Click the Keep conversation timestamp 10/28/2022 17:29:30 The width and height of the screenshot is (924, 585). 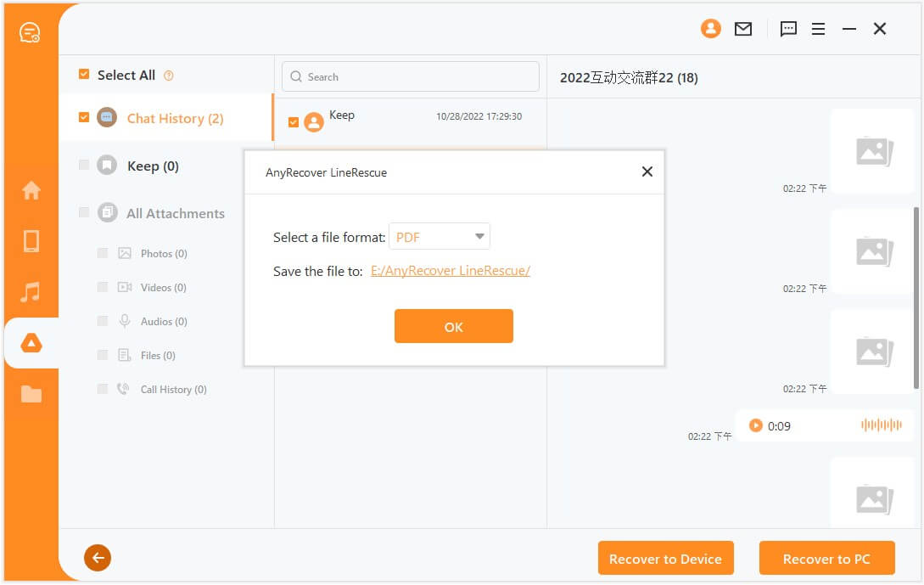tap(479, 117)
